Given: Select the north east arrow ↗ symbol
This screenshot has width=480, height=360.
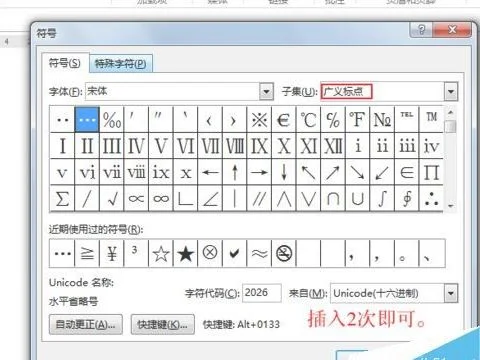Looking at the screenshot, I should [333, 172].
